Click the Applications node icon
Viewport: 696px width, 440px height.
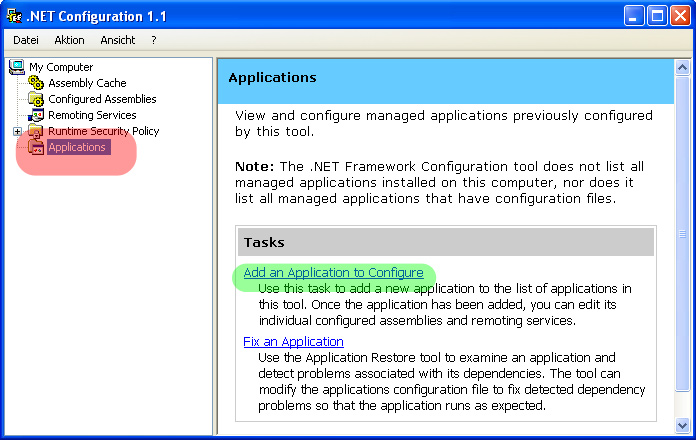(36, 147)
